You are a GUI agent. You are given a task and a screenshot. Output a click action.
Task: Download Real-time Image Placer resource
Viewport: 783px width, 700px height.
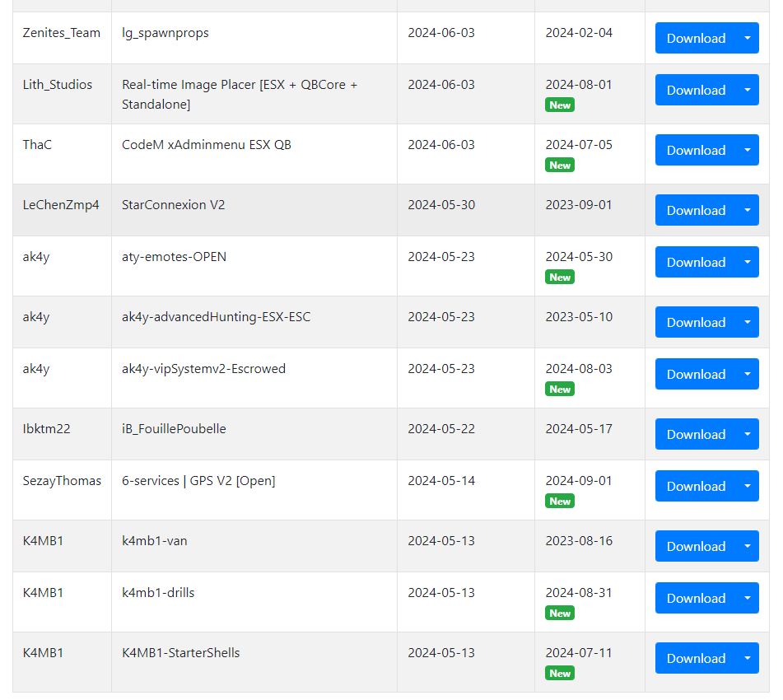[x=696, y=90]
